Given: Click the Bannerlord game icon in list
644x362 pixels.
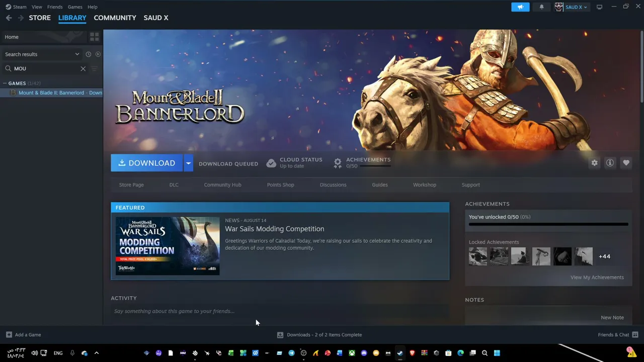Looking at the screenshot, I should tap(13, 93).
